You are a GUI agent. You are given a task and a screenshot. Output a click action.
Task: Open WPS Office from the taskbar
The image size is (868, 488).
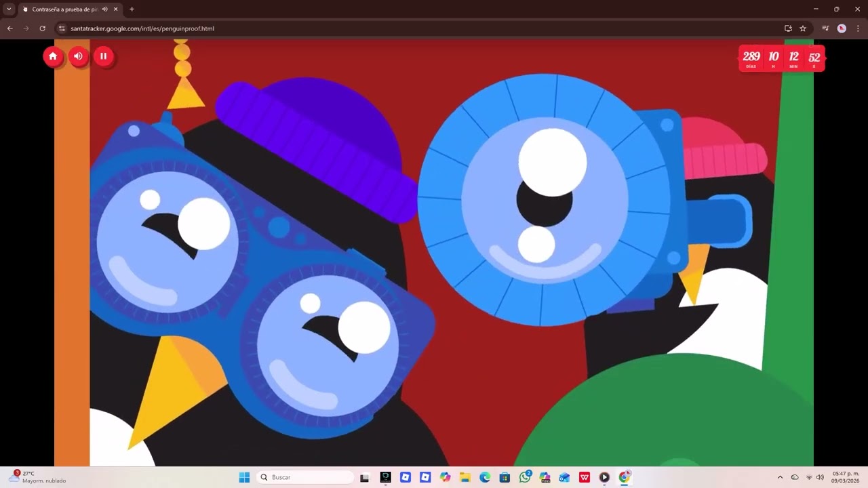click(x=585, y=477)
